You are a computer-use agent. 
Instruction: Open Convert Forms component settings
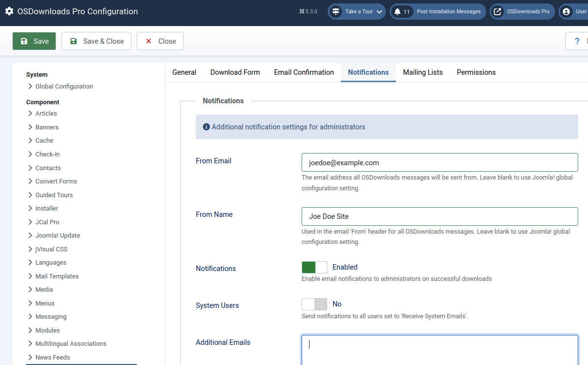pyautogui.click(x=56, y=182)
